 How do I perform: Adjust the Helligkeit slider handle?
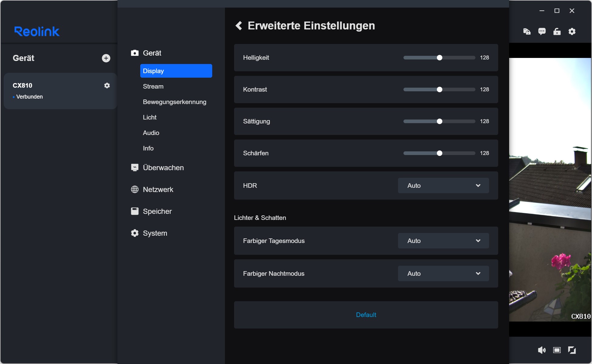439,58
